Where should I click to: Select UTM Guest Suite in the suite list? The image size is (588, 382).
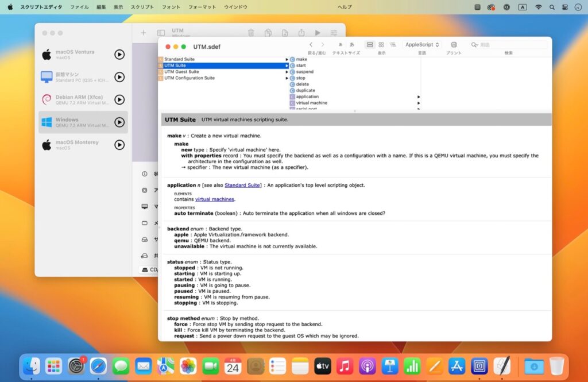[181, 72]
